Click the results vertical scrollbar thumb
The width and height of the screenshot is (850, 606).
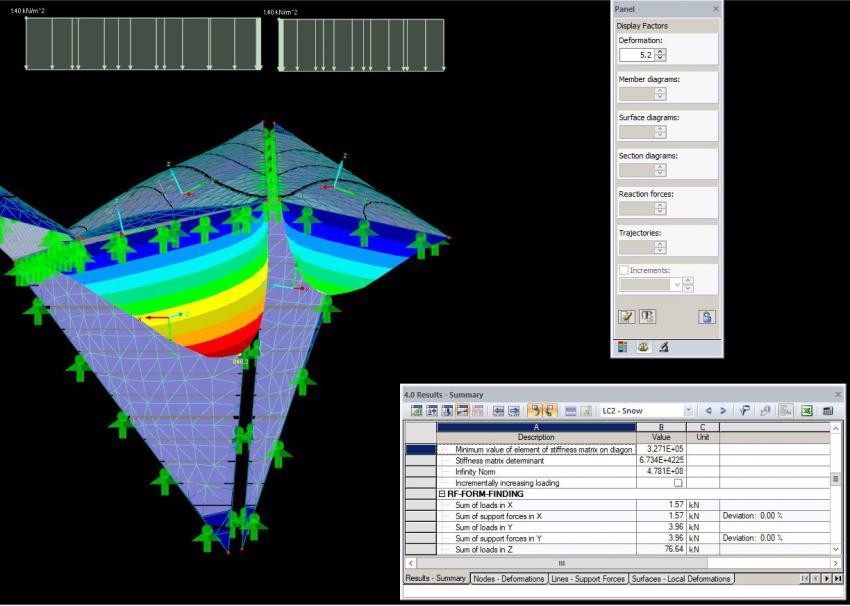point(835,479)
